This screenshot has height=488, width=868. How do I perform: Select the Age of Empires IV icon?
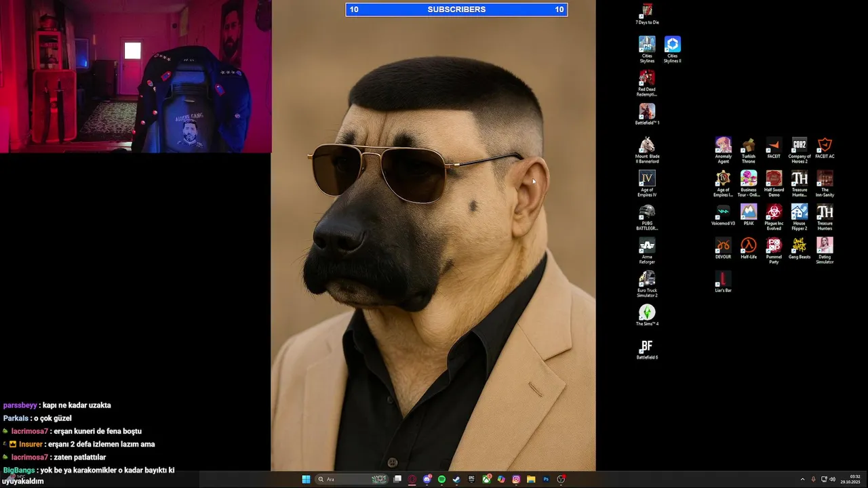[x=647, y=183]
